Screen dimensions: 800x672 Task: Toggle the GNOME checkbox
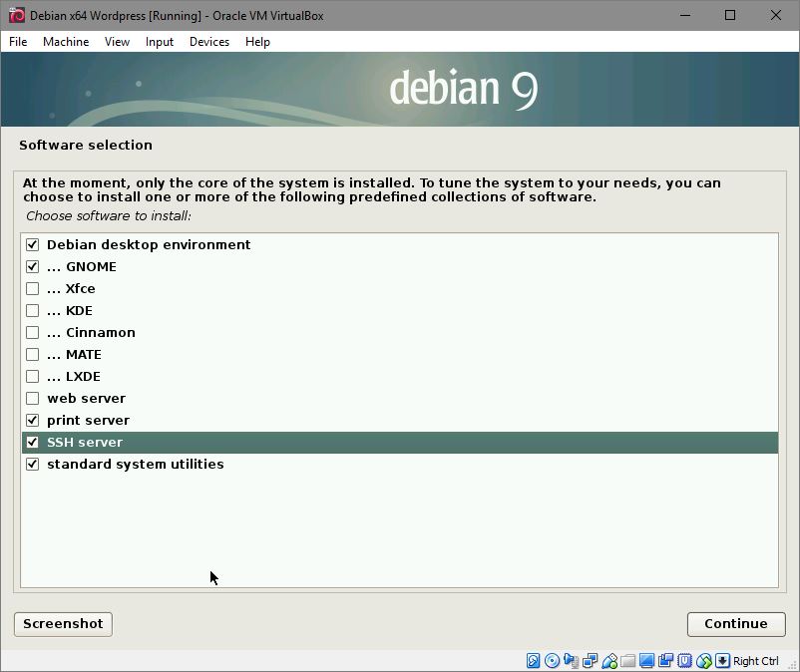pyautogui.click(x=32, y=266)
